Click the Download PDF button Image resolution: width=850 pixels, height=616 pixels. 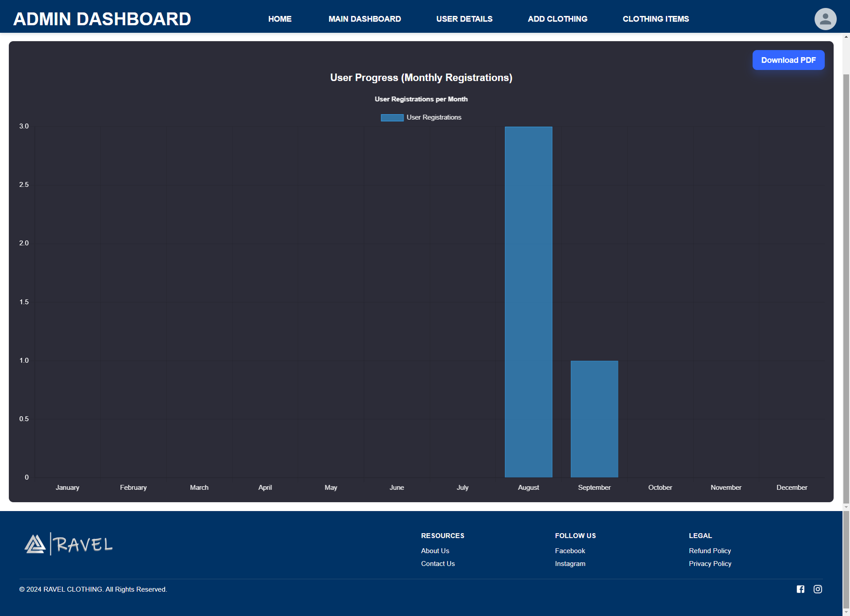tap(788, 60)
